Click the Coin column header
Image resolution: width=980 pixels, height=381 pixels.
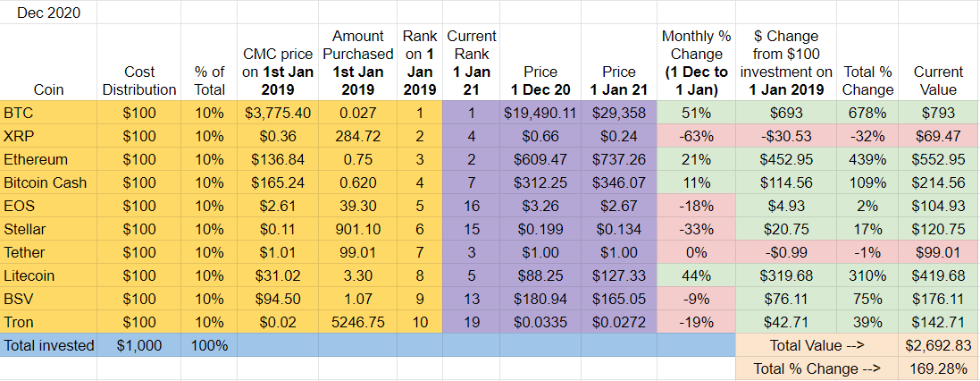click(47, 89)
